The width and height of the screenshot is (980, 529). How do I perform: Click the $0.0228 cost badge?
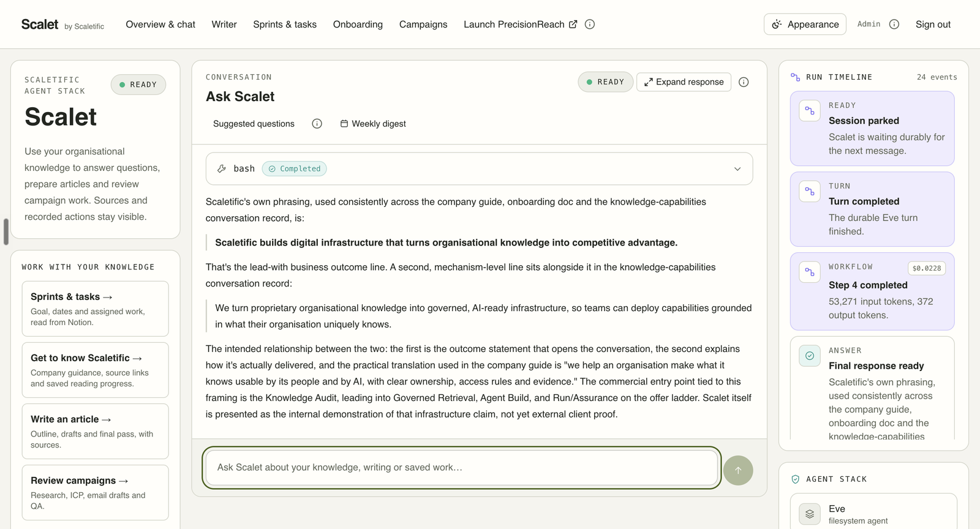[927, 268]
